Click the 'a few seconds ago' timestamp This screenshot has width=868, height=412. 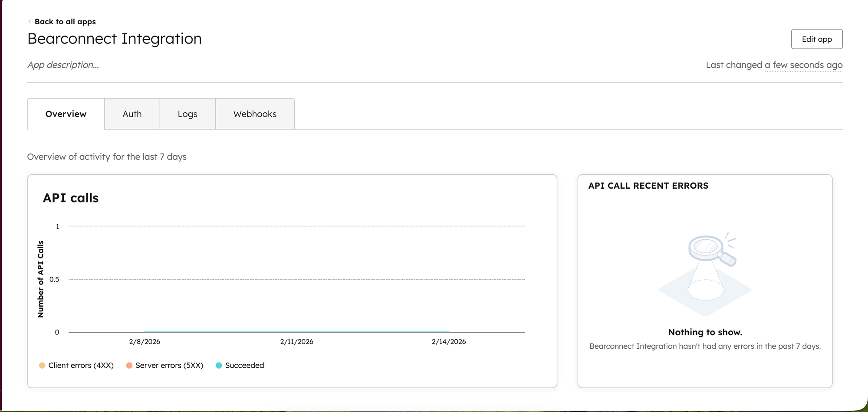(x=803, y=65)
